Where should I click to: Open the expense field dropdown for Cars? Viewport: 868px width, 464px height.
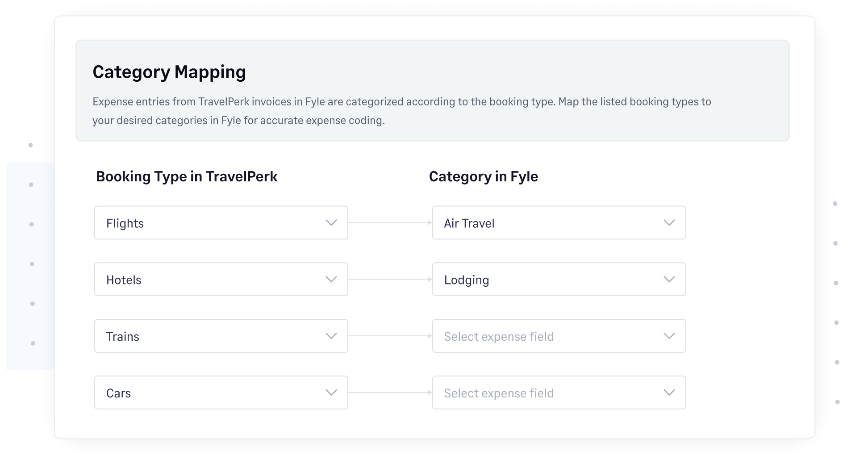(x=559, y=393)
